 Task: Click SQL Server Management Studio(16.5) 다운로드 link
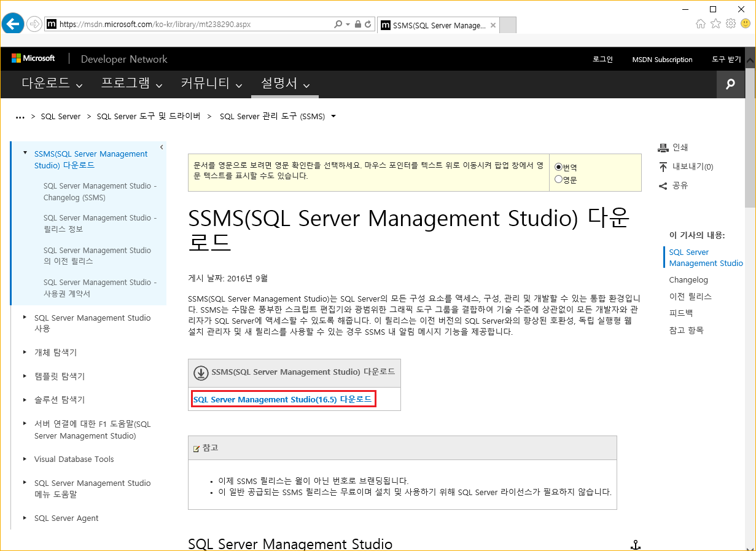(x=283, y=399)
